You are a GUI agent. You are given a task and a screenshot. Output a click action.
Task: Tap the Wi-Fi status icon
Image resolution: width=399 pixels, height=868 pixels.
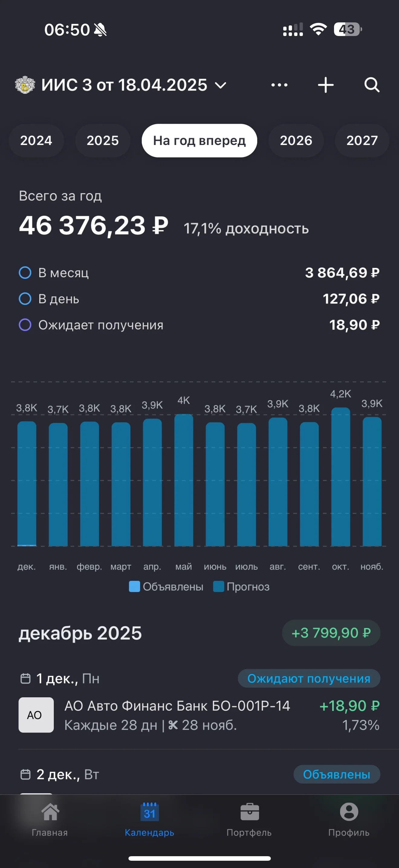318,29
